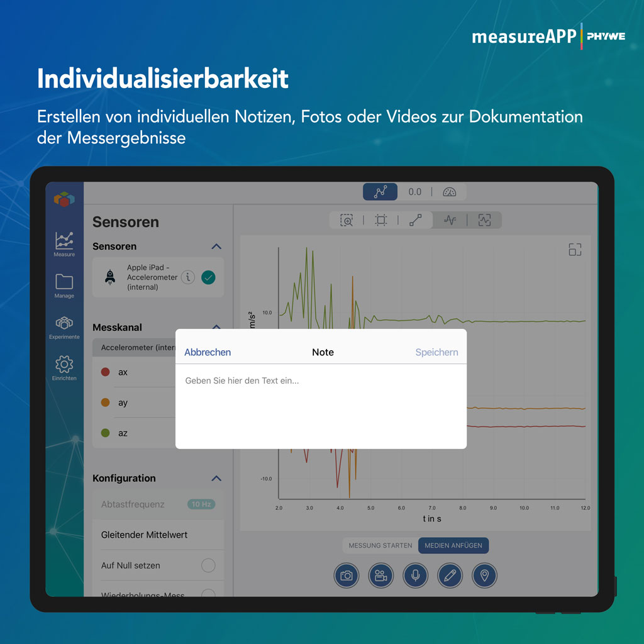
Task: Select the curve analysis waveform tool
Action: click(450, 220)
